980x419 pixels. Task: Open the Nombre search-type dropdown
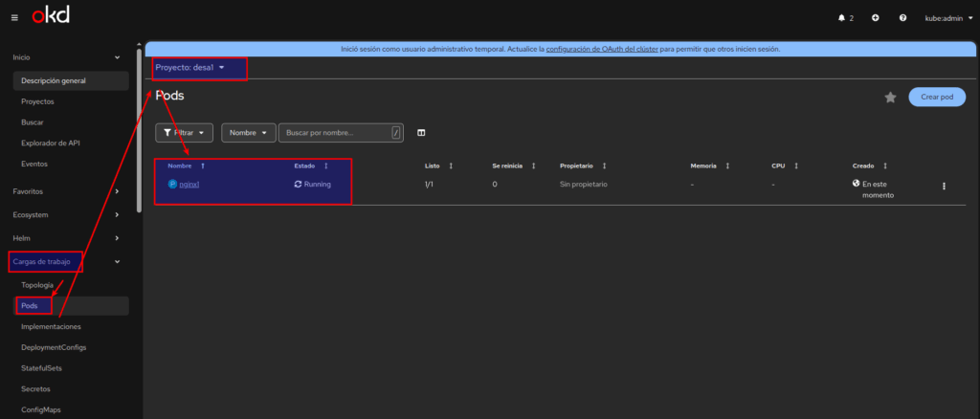pyautogui.click(x=248, y=133)
